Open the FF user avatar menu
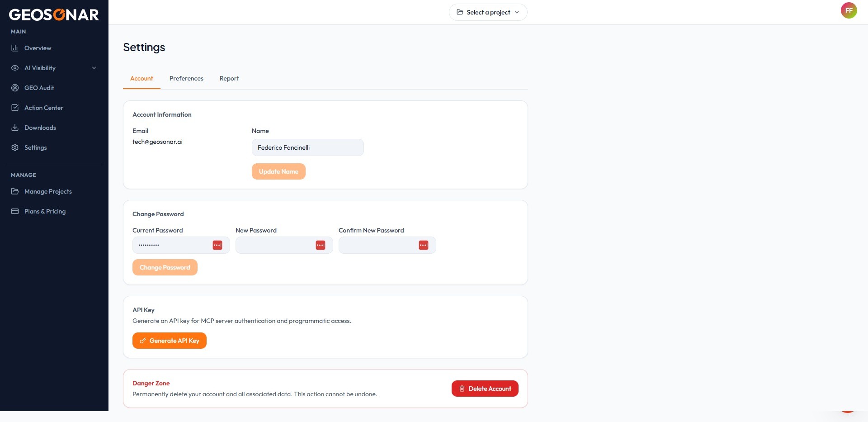This screenshot has width=868, height=422. click(x=849, y=10)
